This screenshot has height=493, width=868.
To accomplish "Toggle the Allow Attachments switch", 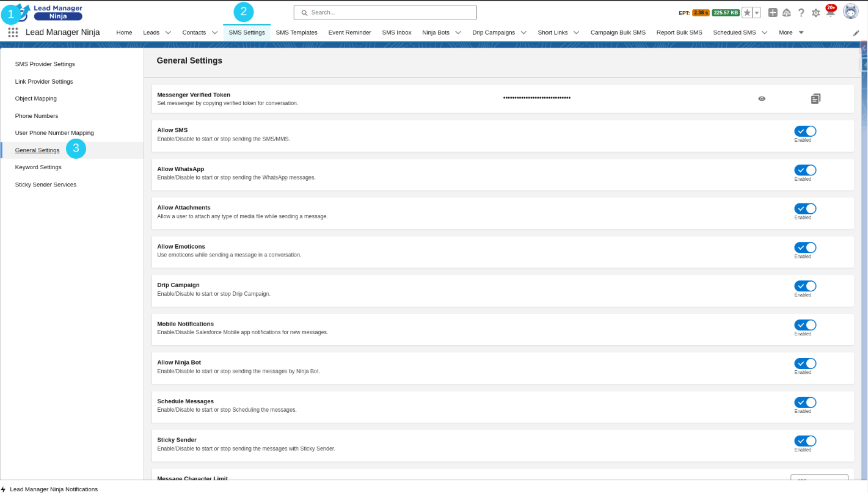I will point(805,209).
